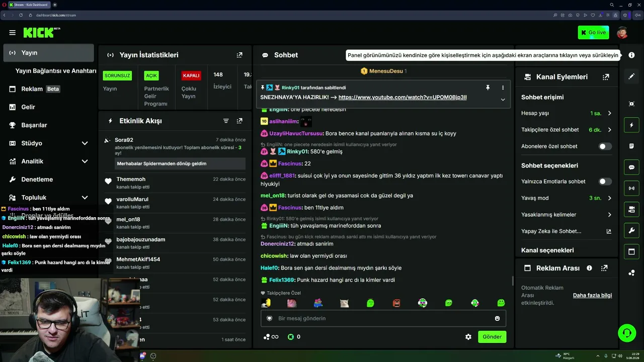644x362 pixels.
Task: Toggle the broadcast signal widget icon
Action: pyautogui.click(x=631, y=189)
